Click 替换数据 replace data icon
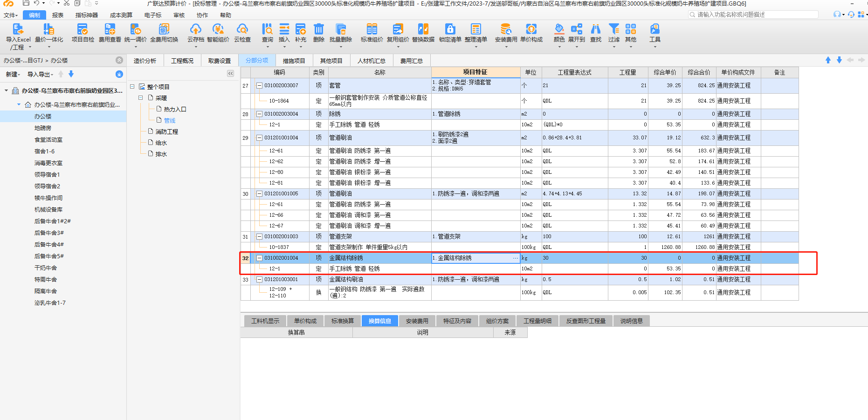The height and width of the screenshot is (420, 868). (x=423, y=29)
